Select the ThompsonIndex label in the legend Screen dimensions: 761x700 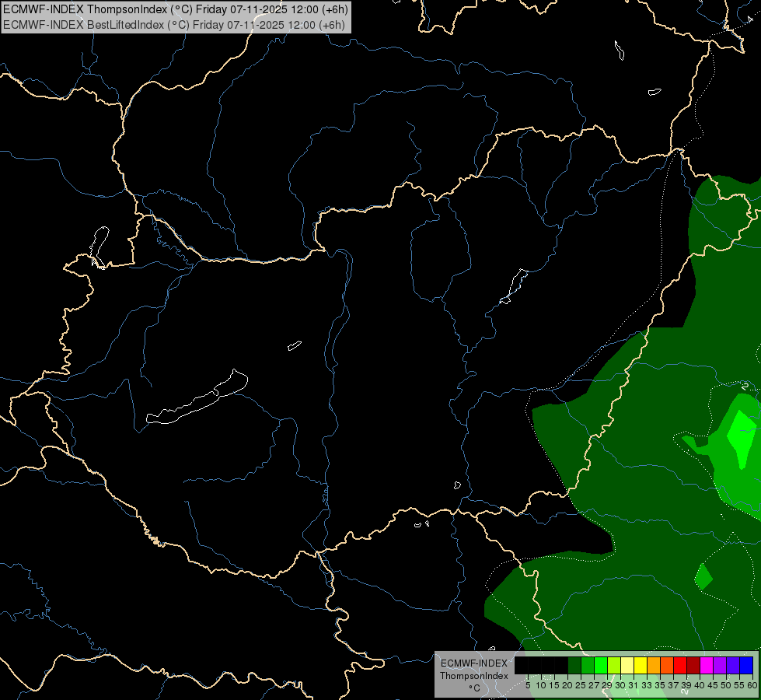[x=474, y=676]
